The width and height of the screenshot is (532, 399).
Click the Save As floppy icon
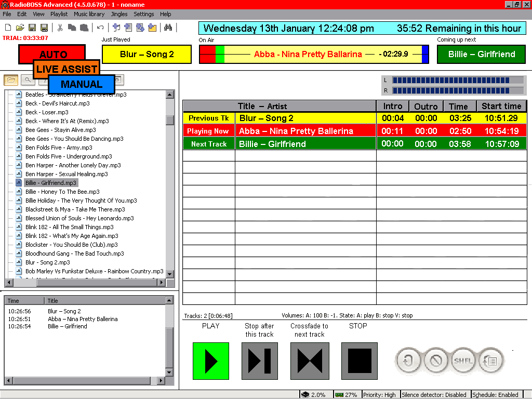44,28
